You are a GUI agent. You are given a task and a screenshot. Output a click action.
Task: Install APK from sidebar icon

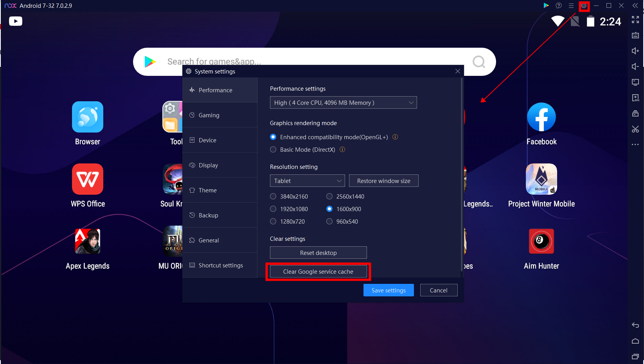(635, 98)
